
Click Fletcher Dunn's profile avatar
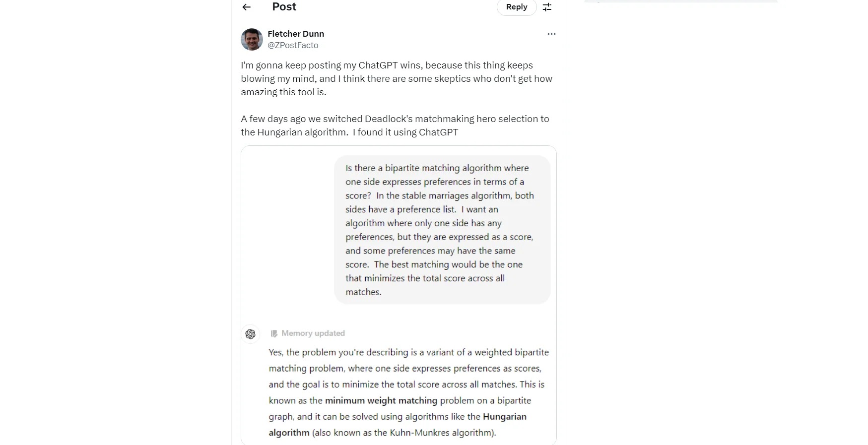click(252, 39)
